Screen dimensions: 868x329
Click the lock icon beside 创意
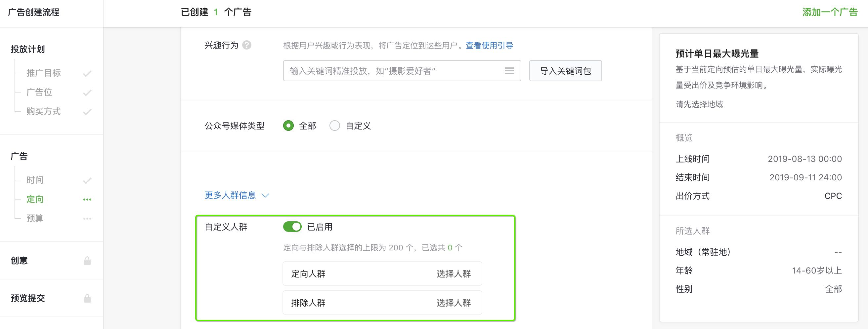click(87, 261)
